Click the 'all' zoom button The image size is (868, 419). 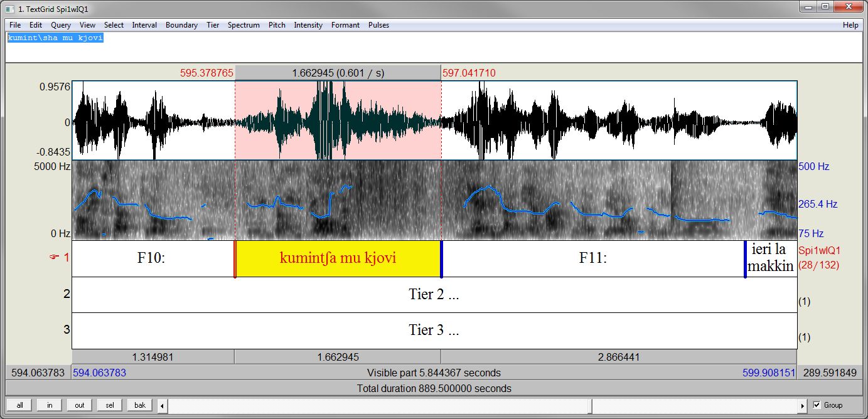tap(19, 405)
